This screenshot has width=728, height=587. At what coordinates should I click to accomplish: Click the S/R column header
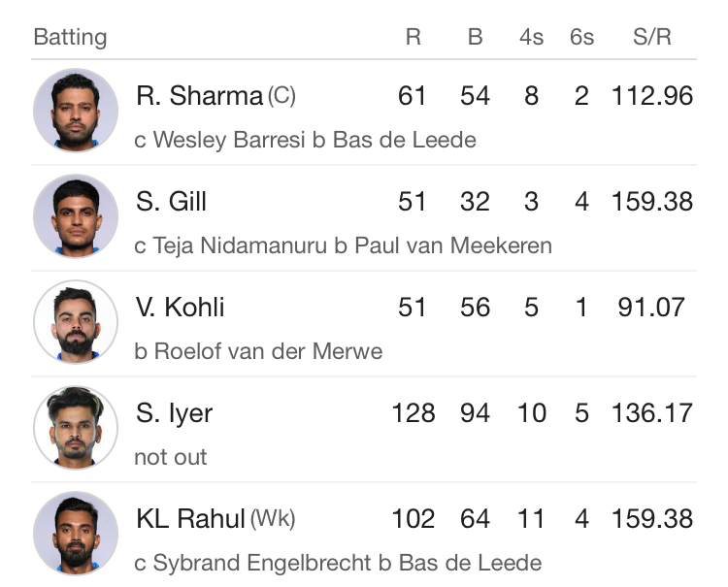[x=652, y=37]
